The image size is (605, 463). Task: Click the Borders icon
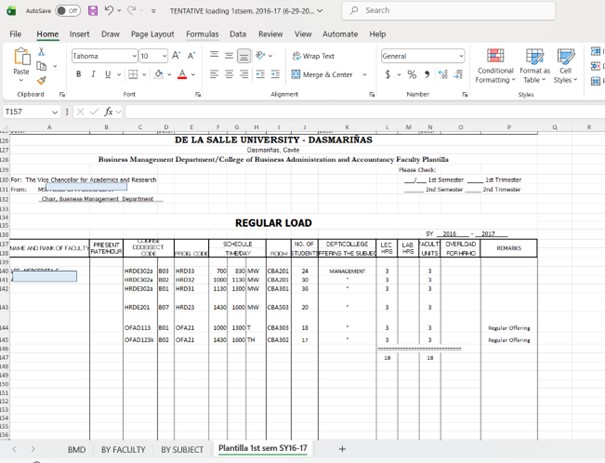pyautogui.click(x=133, y=74)
